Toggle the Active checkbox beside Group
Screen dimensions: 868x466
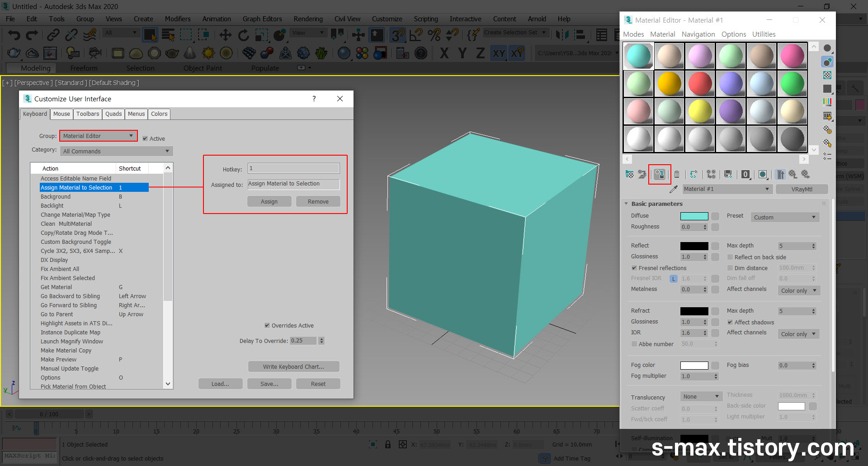[145, 138]
